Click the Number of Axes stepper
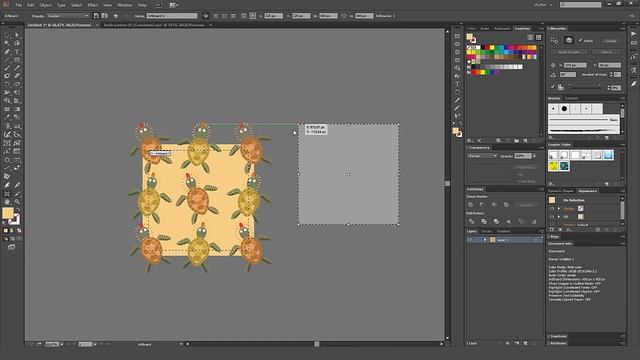Viewport: 640px width, 360px height. (611, 74)
